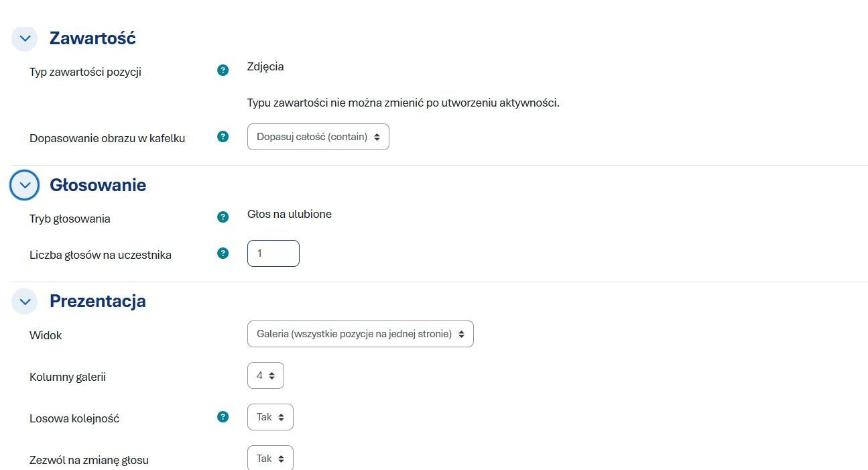Click the Widok field label
This screenshot has height=470, width=868.
coord(46,335)
